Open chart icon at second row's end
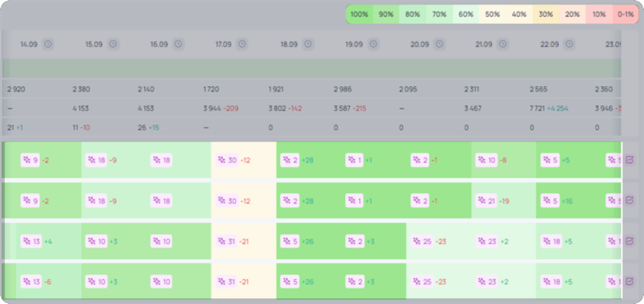This screenshot has height=304, width=644. click(629, 201)
